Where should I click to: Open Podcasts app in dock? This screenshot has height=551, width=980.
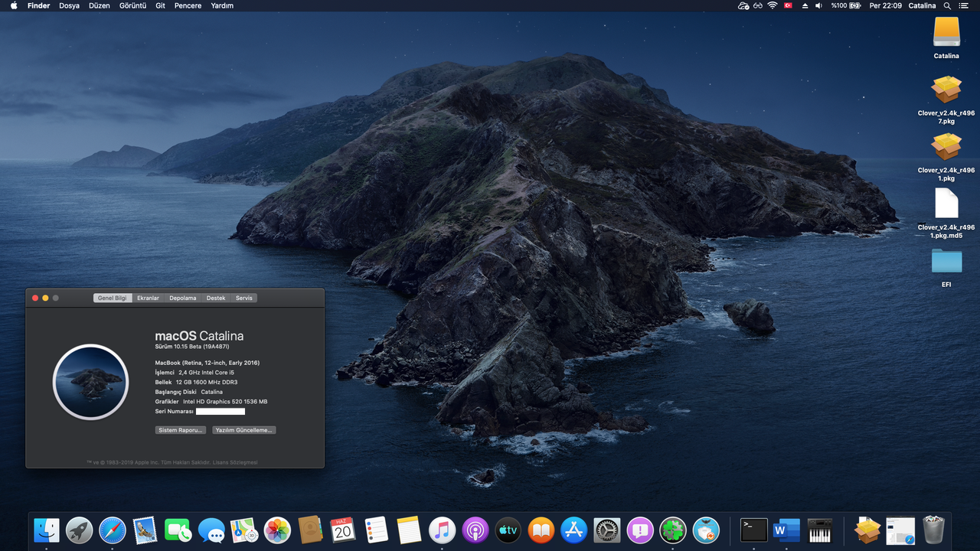click(x=475, y=530)
